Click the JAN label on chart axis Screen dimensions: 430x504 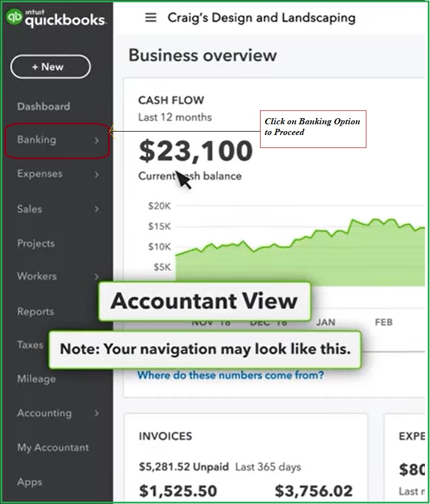pyautogui.click(x=326, y=322)
